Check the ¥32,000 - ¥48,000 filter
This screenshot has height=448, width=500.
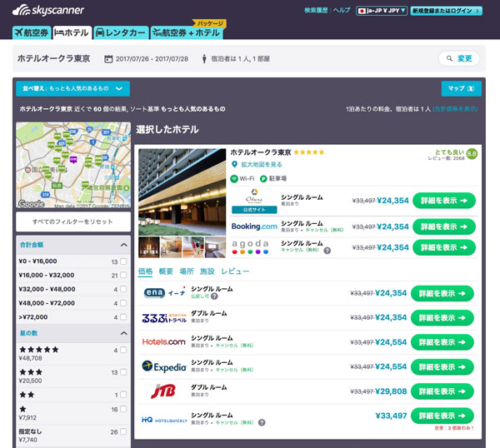coord(123,289)
